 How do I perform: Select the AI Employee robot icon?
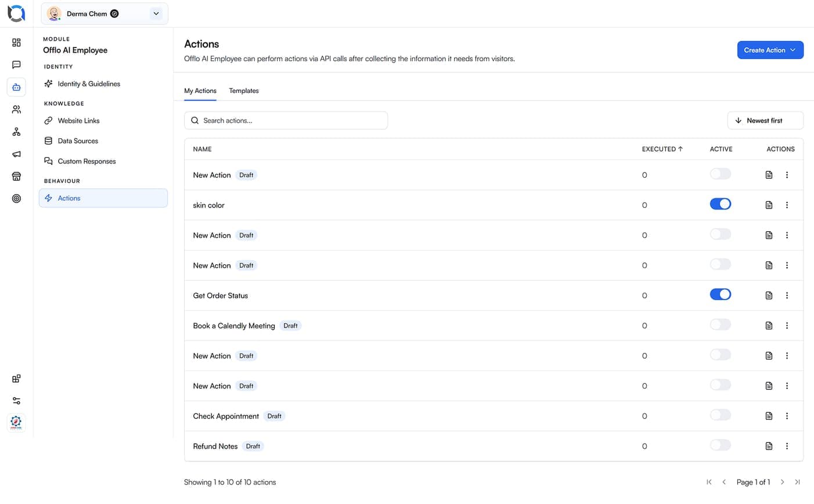(16, 87)
